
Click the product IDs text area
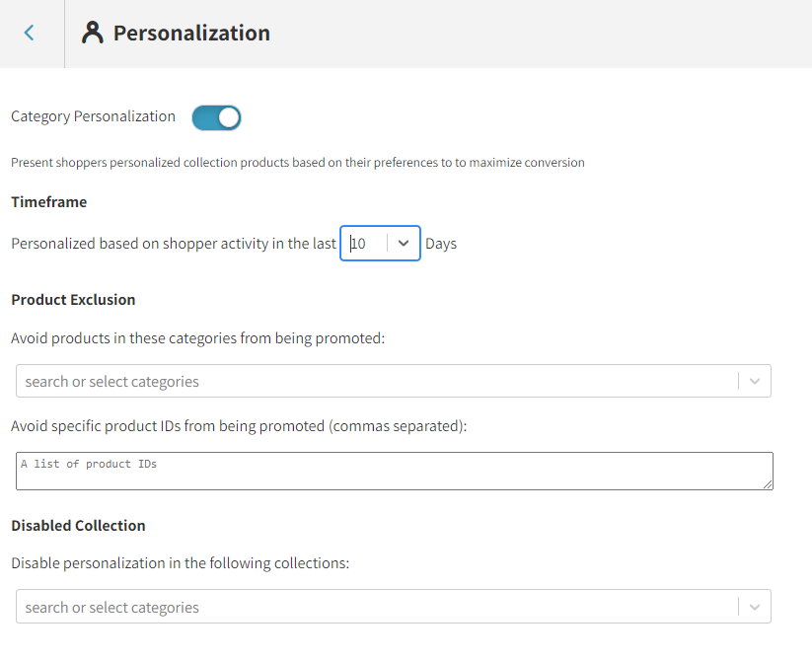coord(393,471)
